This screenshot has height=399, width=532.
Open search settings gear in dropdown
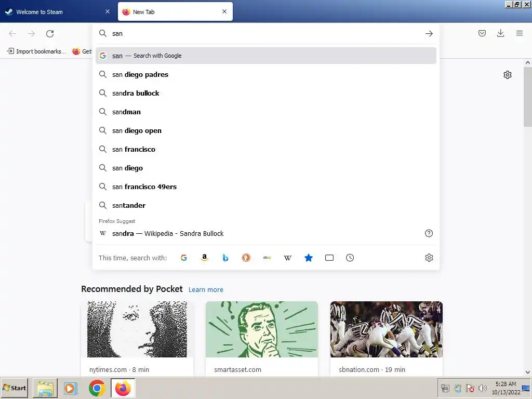(429, 258)
